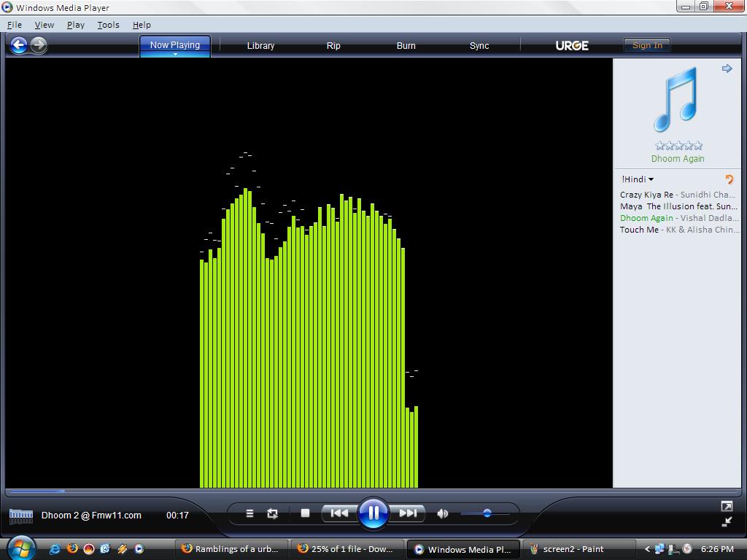The height and width of the screenshot is (560, 747).
Task: Click the red round quick launch icon
Action: coord(88,549)
